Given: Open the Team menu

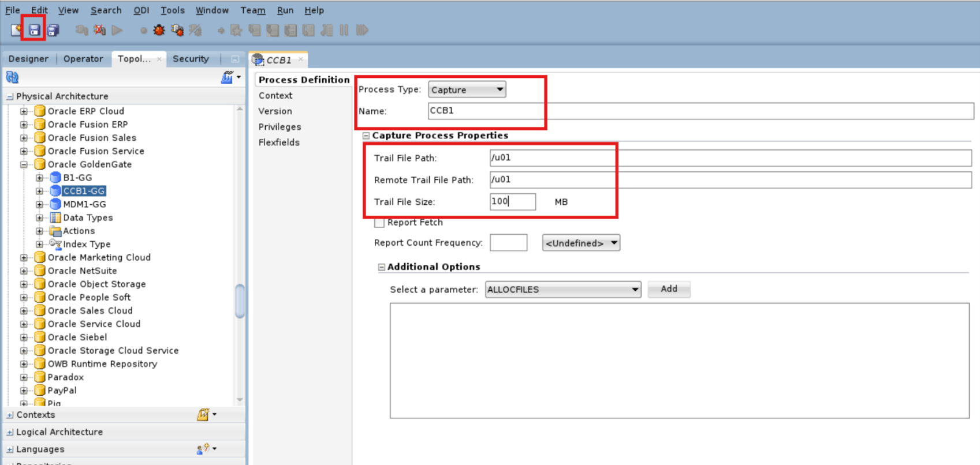Looking at the screenshot, I should (253, 10).
